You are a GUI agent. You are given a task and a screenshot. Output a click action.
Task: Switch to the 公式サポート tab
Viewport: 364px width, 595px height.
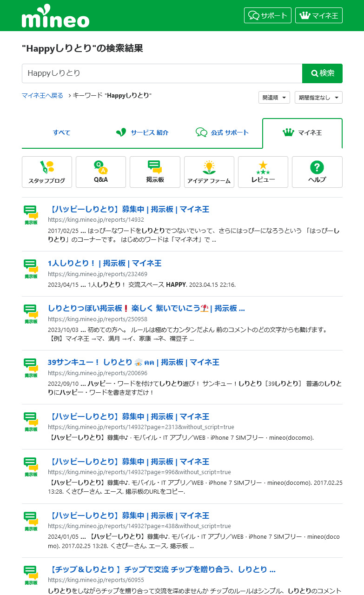(222, 133)
